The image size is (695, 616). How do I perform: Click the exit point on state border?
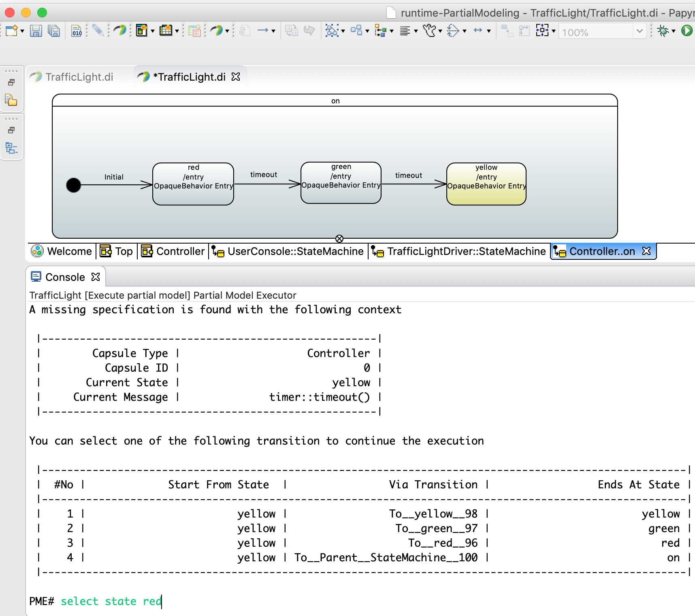point(339,239)
